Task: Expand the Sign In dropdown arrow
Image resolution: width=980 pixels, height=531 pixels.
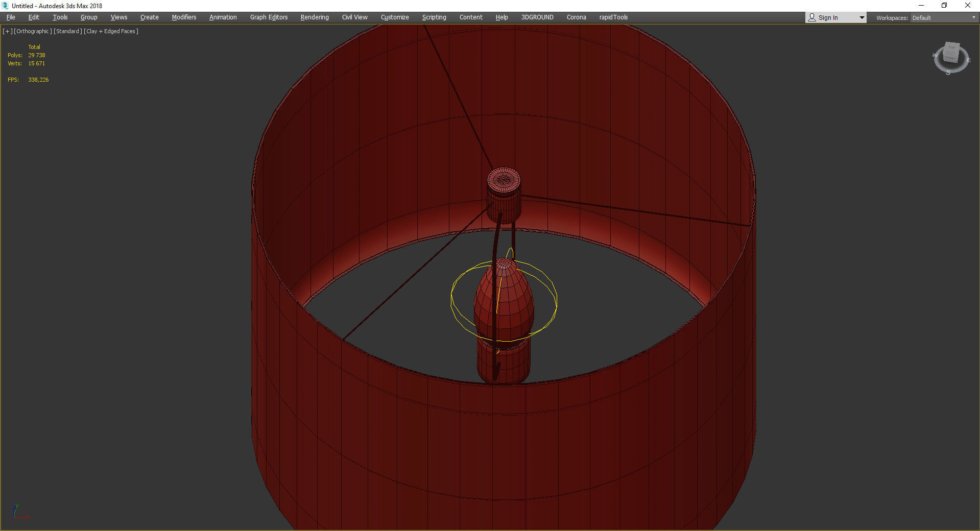Action: [862, 18]
